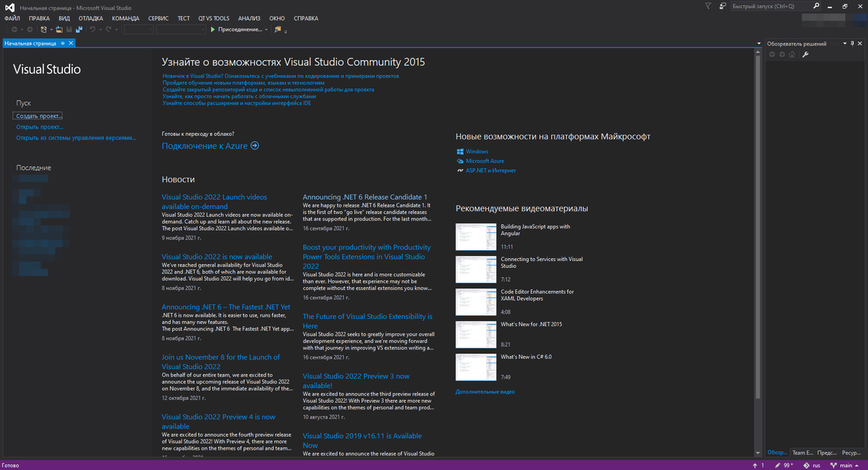Open the Undo history dropdown arrow
Image resolution: width=868 pixels, height=470 pixels.
[x=101, y=30]
